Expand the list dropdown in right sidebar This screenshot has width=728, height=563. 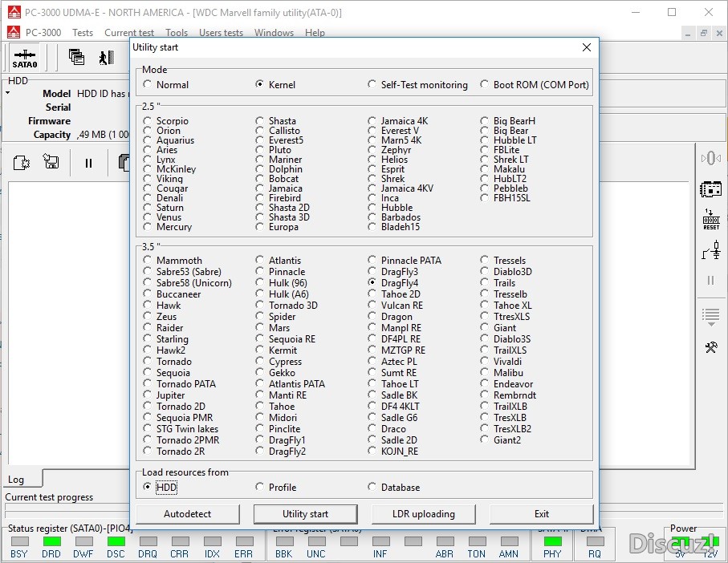[710, 315]
